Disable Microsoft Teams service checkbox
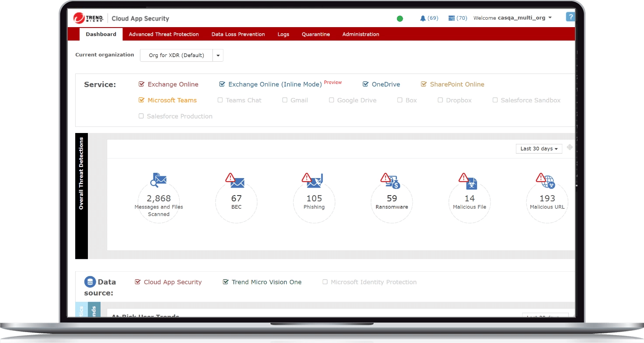The width and height of the screenshot is (644, 343). [141, 100]
